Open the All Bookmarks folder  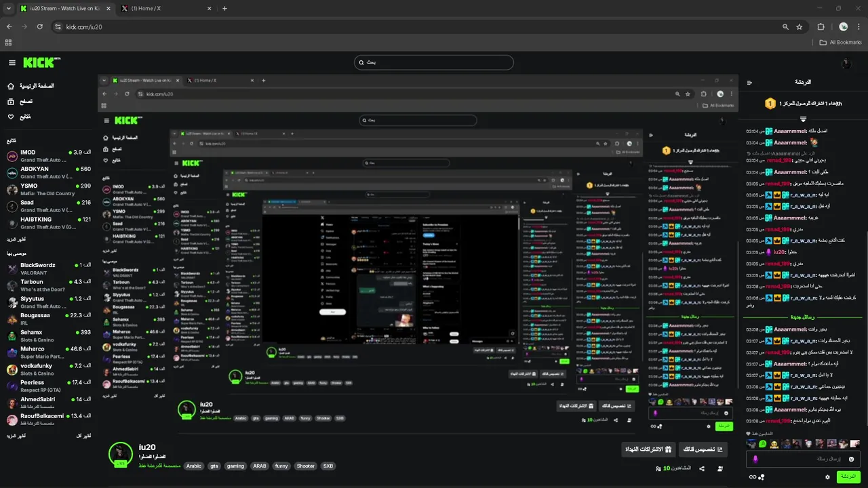pyautogui.click(x=841, y=42)
